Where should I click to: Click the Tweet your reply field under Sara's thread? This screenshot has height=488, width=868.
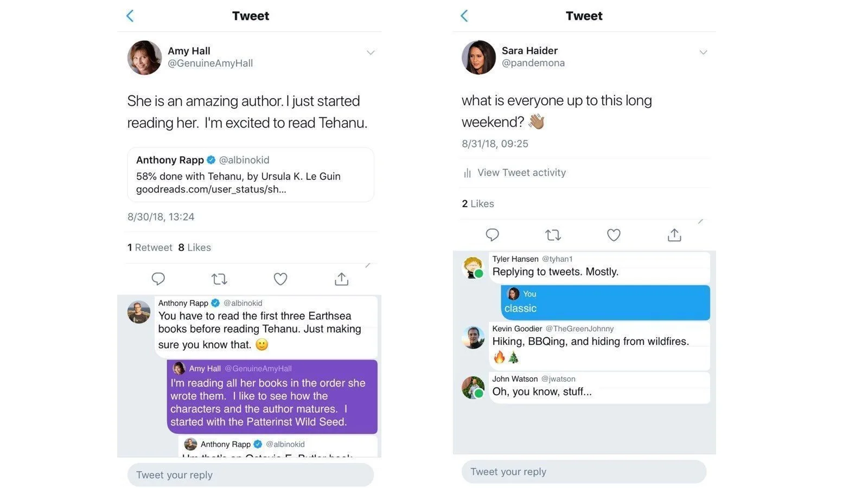pos(584,472)
